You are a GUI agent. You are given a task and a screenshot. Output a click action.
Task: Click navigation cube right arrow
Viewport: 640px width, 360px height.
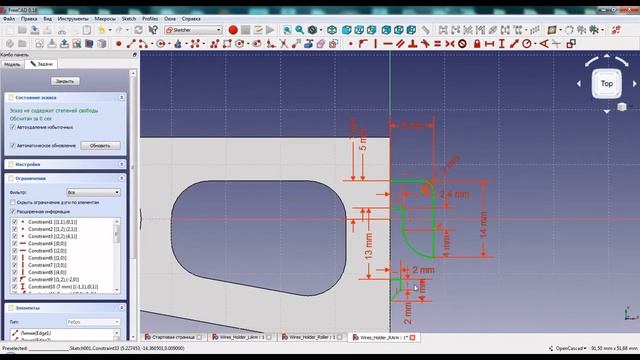pos(635,84)
